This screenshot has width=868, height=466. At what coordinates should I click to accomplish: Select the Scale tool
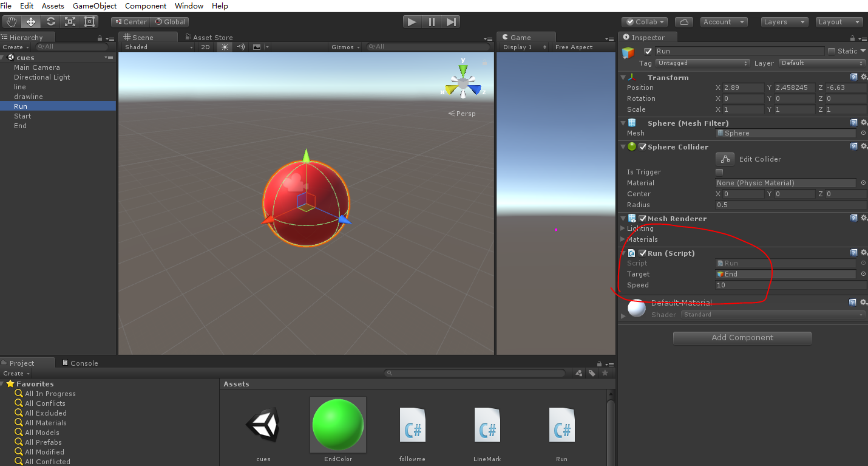(70, 21)
